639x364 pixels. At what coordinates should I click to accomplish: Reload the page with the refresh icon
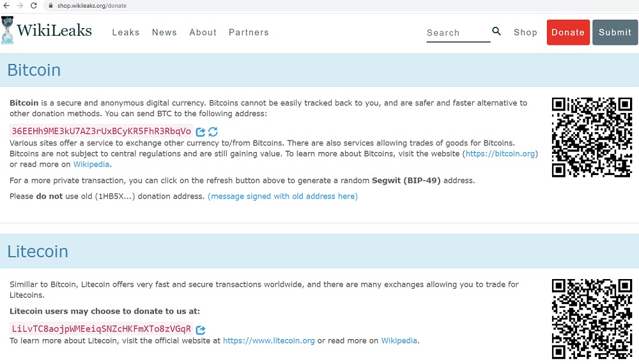[x=34, y=6]
